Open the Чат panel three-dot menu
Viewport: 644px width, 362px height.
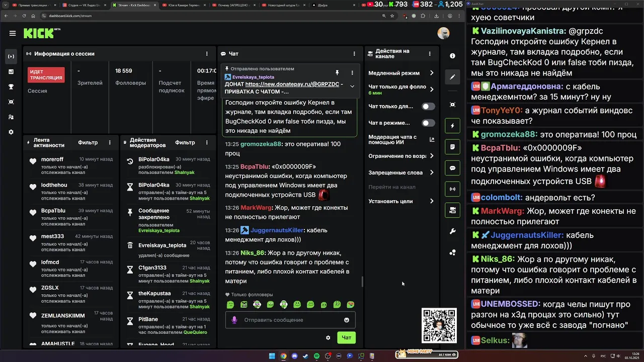coord(354,53)
